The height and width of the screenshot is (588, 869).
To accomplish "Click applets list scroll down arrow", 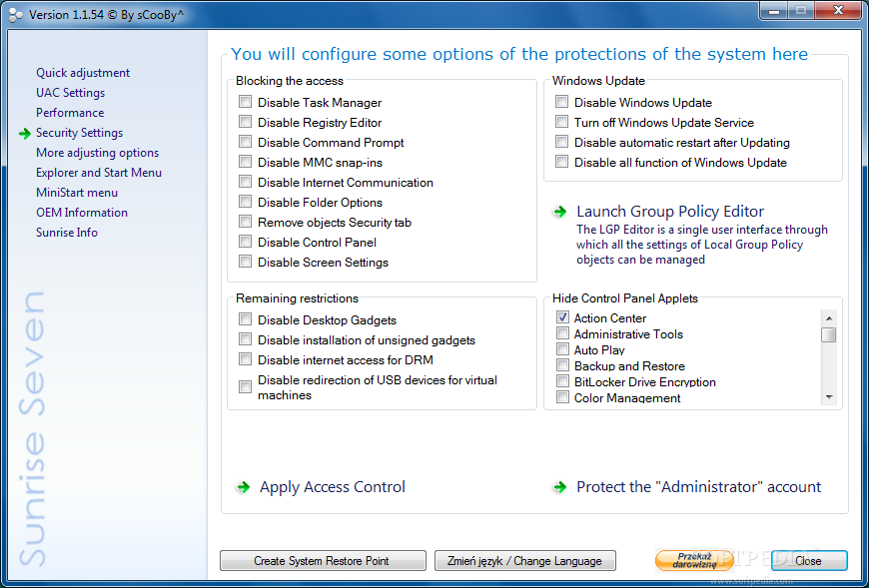I will (829, 396).
